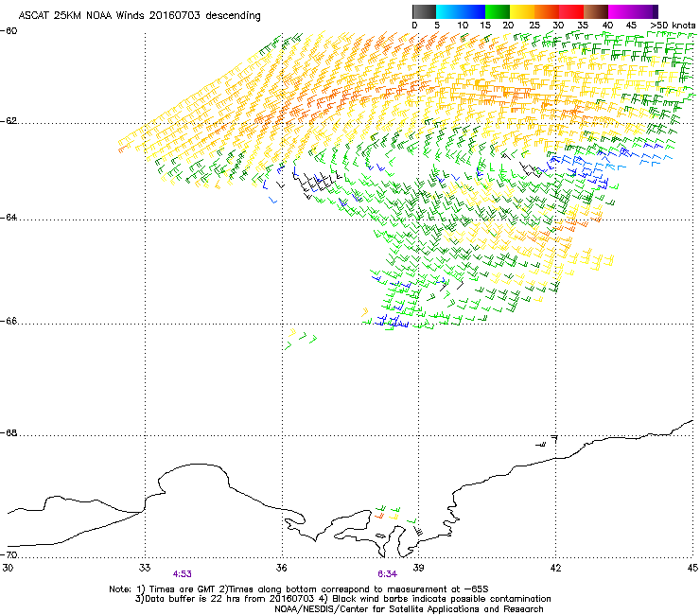Click the brown 35-40 knots color segment
700x615 pixels.
tap(596, 11)
